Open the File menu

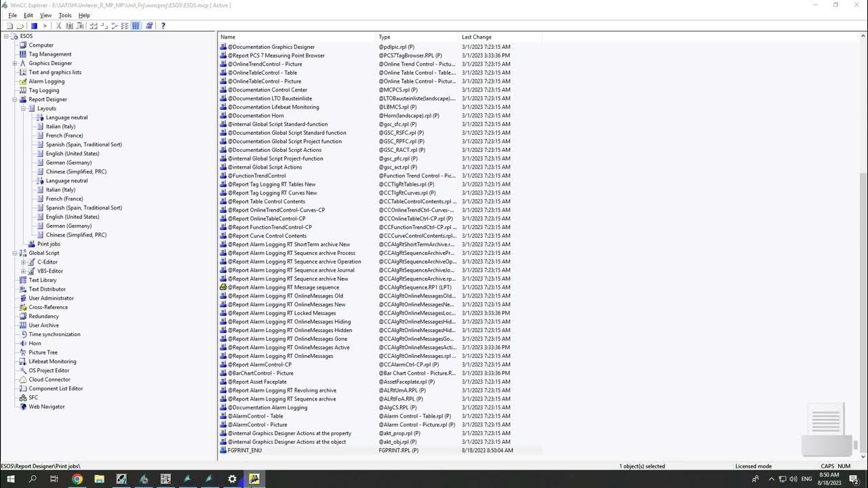(x=12, y=15)
